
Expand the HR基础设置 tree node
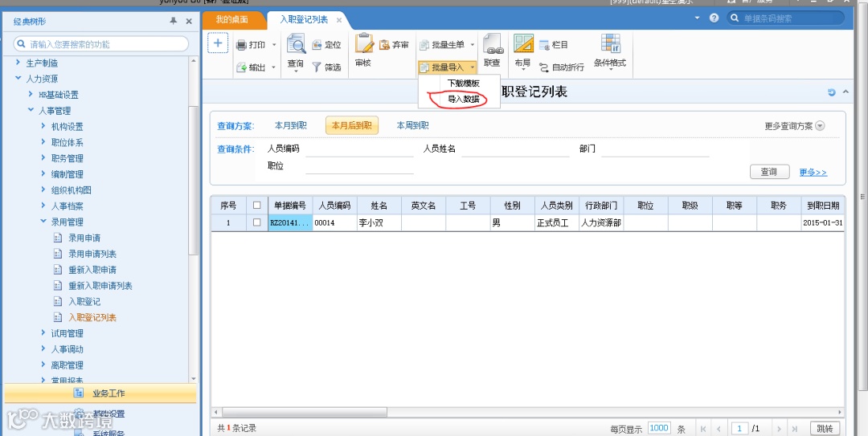[31, 95]
